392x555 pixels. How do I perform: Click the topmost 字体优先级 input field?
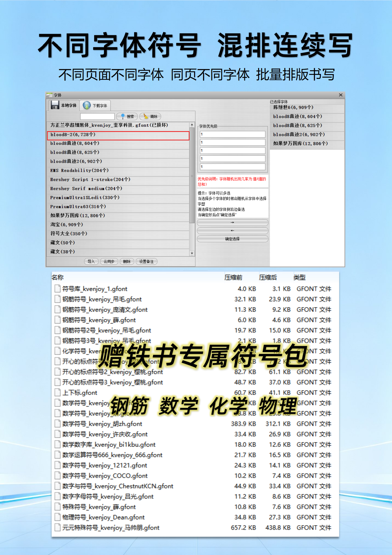[232, 134]
